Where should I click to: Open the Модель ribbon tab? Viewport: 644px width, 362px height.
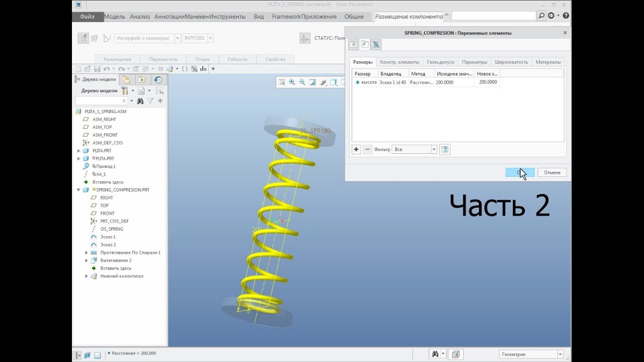click(x=115, y=17)
